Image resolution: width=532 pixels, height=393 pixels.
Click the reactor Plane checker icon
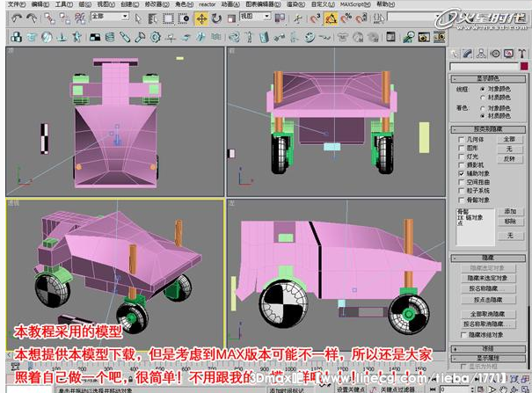point(95,37)
